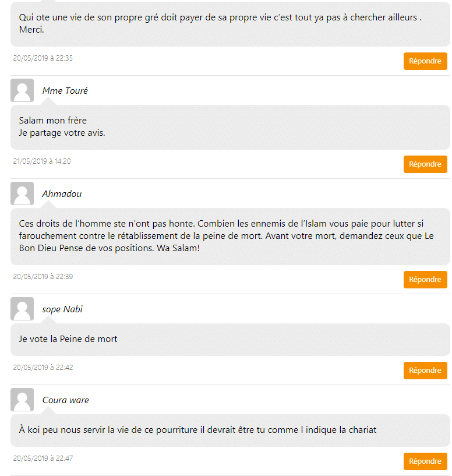Click the 20/05/2019 à 22:42 timestamp
This screenshot has width=452, height=476.
pos(43,368)
